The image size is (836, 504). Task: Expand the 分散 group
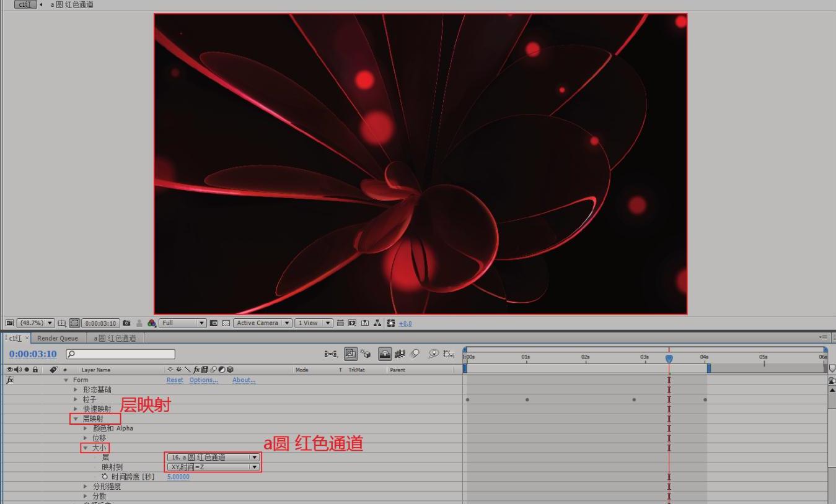click(x=86, y=496)
